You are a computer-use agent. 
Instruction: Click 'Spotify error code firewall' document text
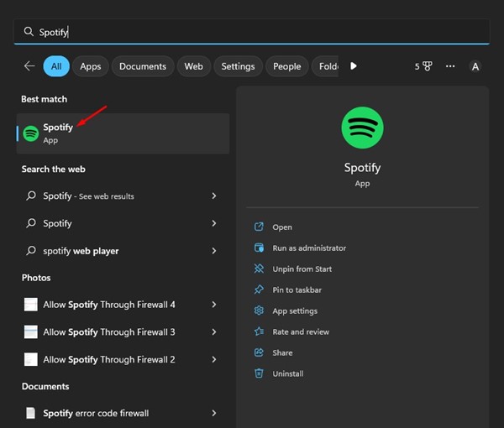click(96, 413)
